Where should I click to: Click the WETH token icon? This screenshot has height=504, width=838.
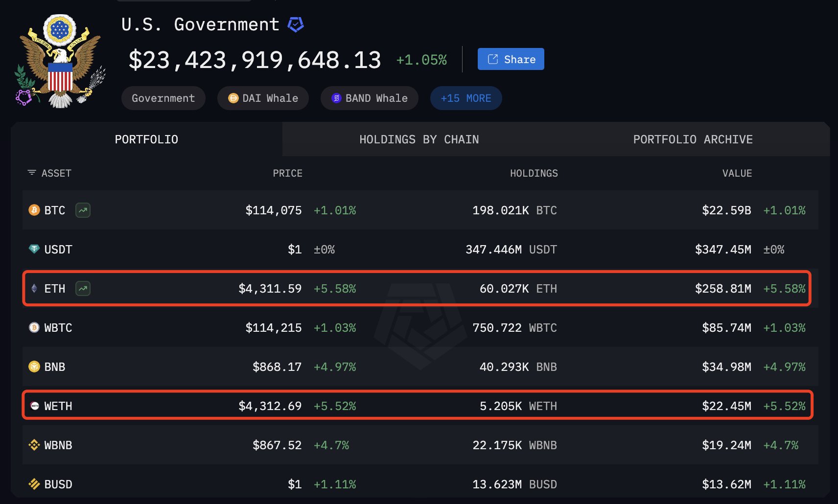pos(33,406)
